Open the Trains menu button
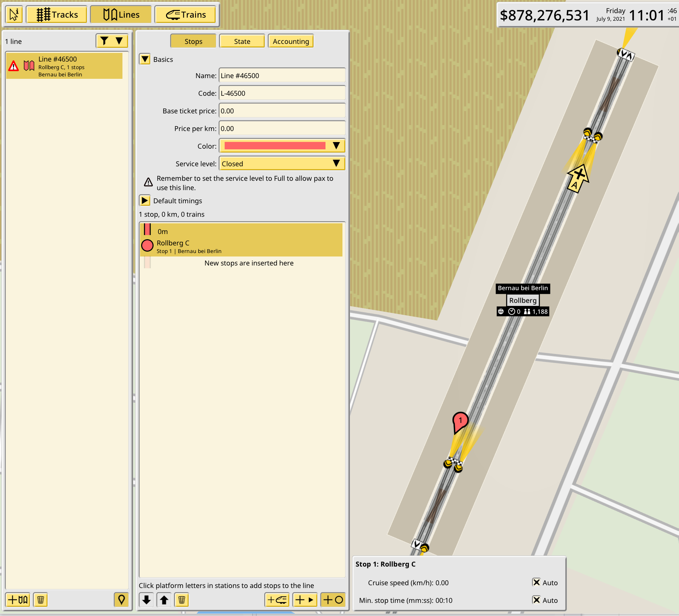The width and height of the screenshot is (679, 616). pos(185,15)
